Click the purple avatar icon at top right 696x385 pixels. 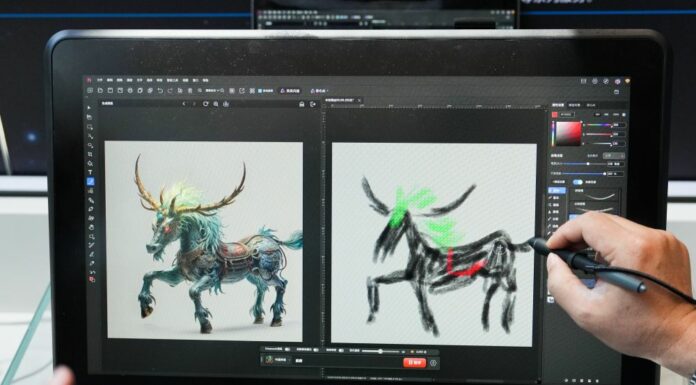click(x=617, y=81)
